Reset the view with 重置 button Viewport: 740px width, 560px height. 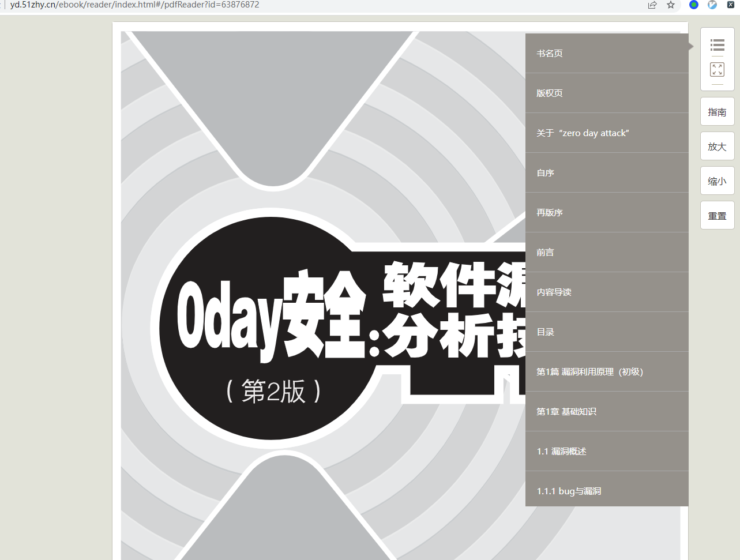pos(717,216)
